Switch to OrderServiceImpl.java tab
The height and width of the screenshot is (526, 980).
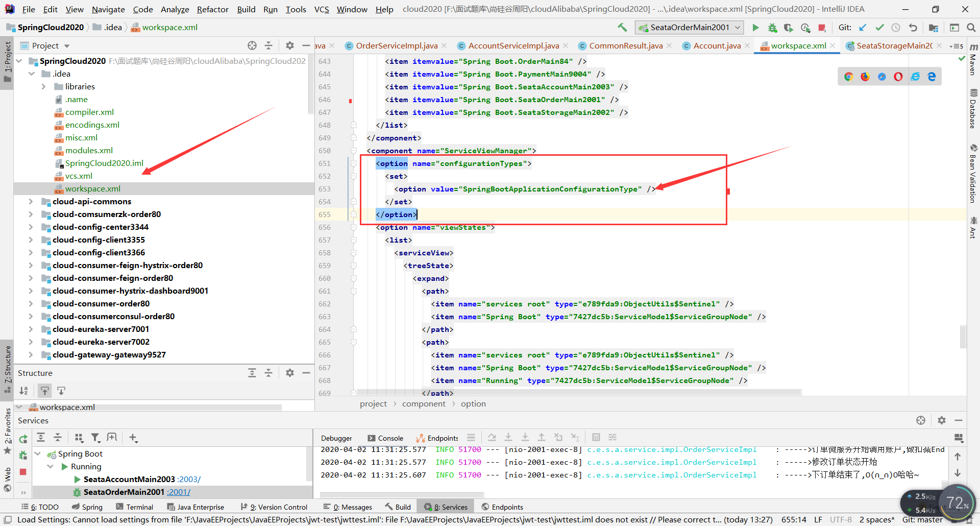pyautogui.click(x=396, y=45)
